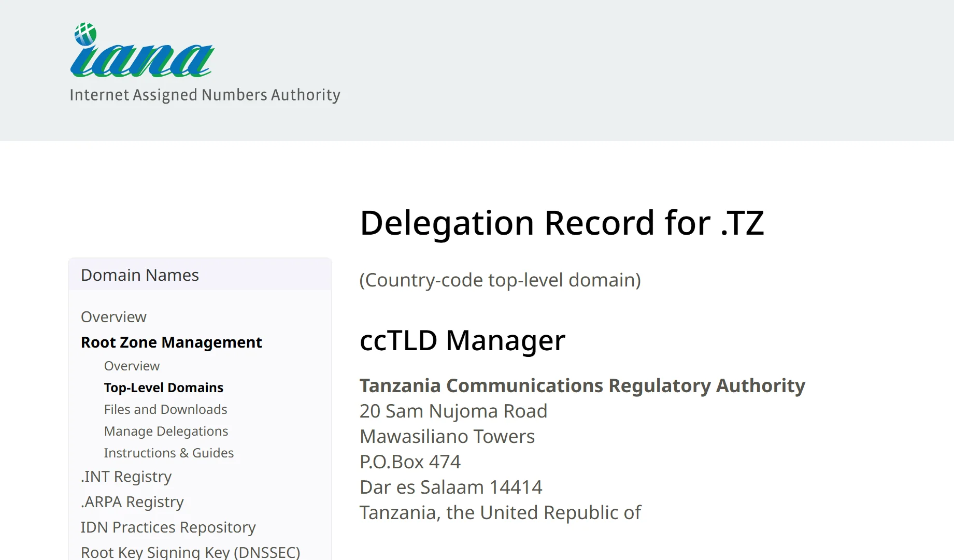The image size is (954, 560).
Task: Open Instructions & Guides link
Action: pos(169,453)
